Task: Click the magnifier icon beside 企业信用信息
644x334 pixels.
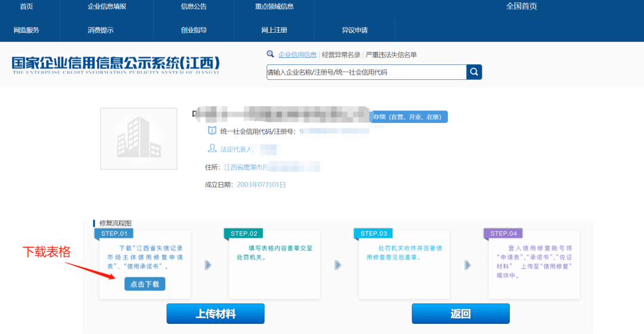Action: [271, 54]
